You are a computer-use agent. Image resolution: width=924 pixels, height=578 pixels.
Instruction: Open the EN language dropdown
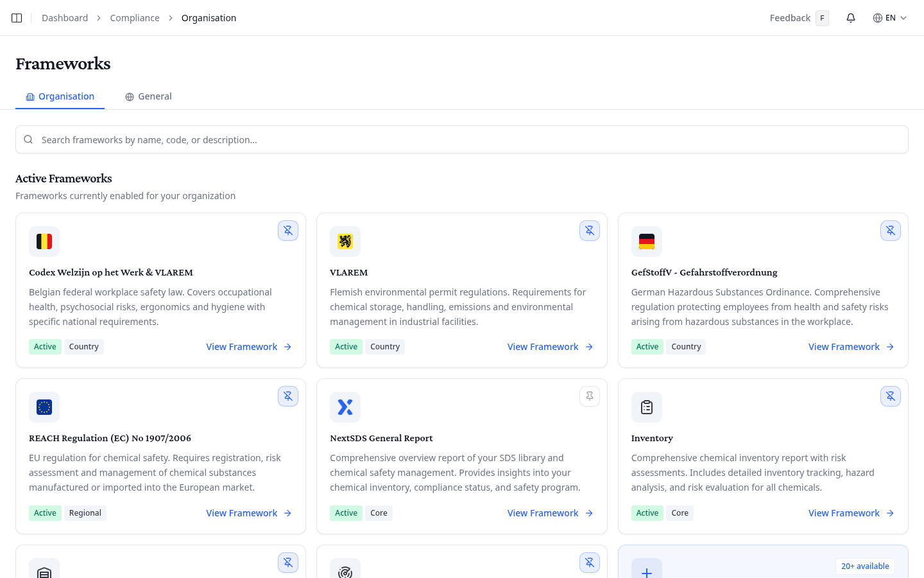tap(890, 18)
